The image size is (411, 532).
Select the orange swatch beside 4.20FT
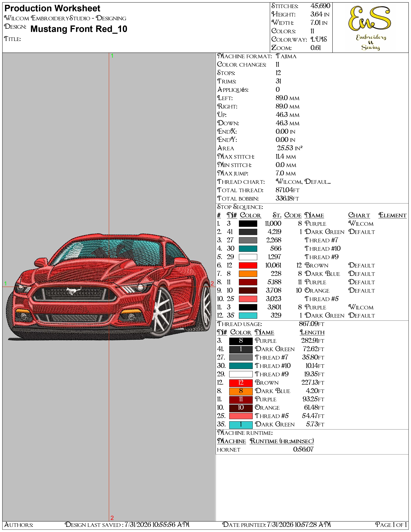click(241, 391)
